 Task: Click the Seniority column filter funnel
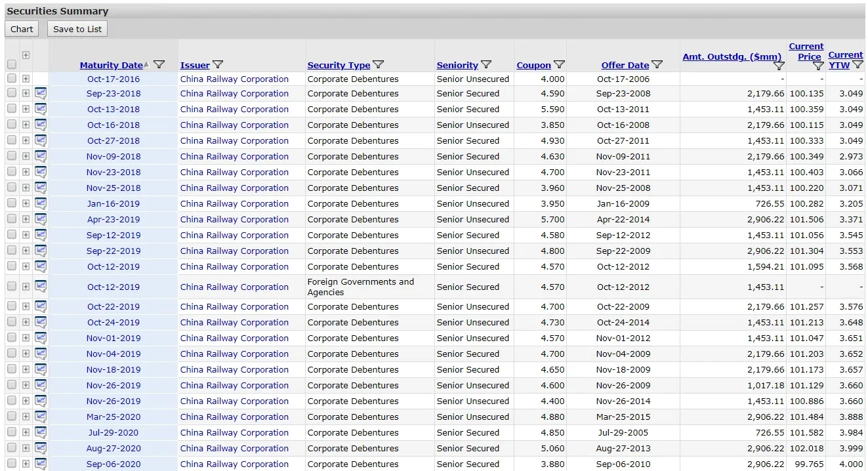pyautogui.click(x=486, y=64)
